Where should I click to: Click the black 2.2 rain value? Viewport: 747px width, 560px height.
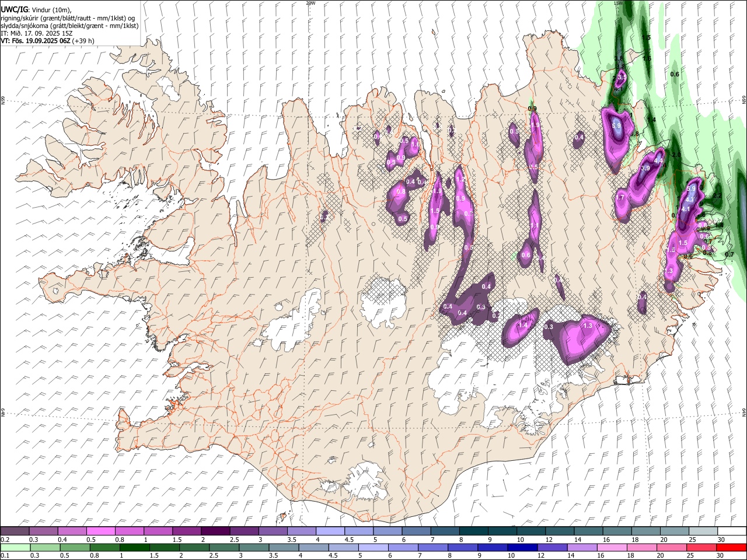point(717,196)
